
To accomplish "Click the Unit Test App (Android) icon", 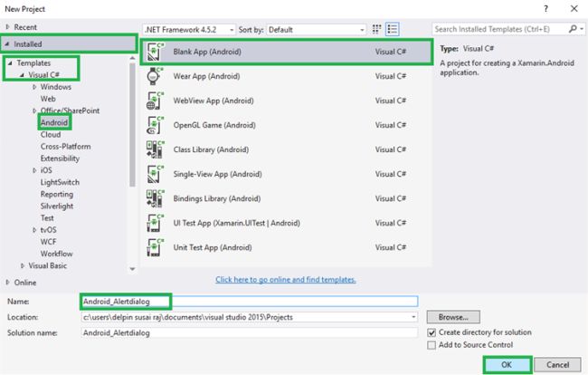I will coord(155,247).
